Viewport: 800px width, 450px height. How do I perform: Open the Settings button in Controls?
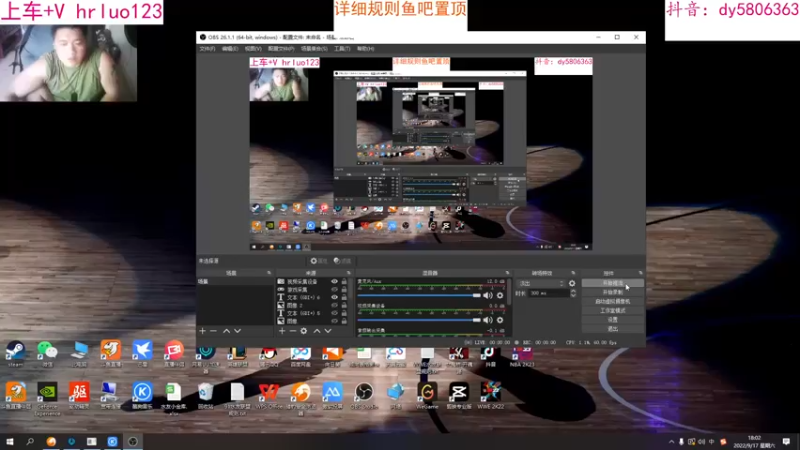[x=613, y=320]
